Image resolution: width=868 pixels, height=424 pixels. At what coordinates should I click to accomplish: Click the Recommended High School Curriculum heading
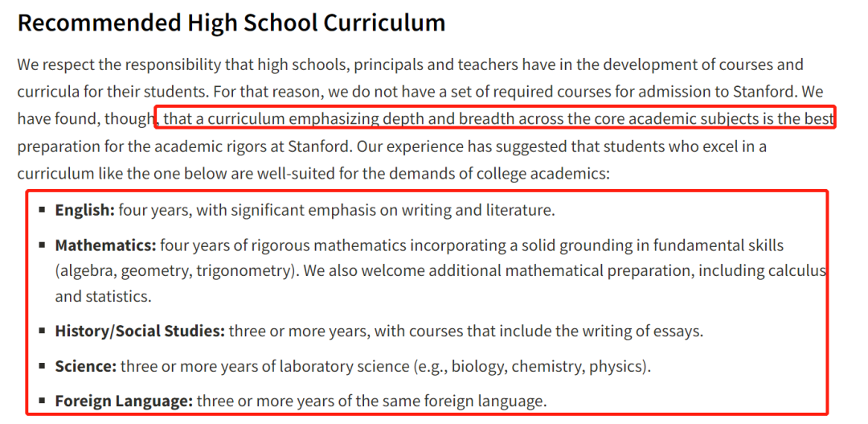[x=231, y=23]
